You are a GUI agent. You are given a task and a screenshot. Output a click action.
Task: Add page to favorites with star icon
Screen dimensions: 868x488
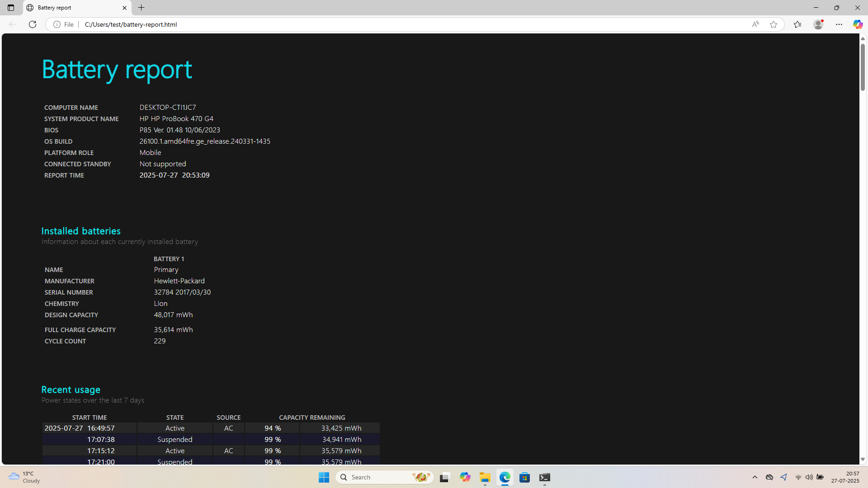coord(774,24)
